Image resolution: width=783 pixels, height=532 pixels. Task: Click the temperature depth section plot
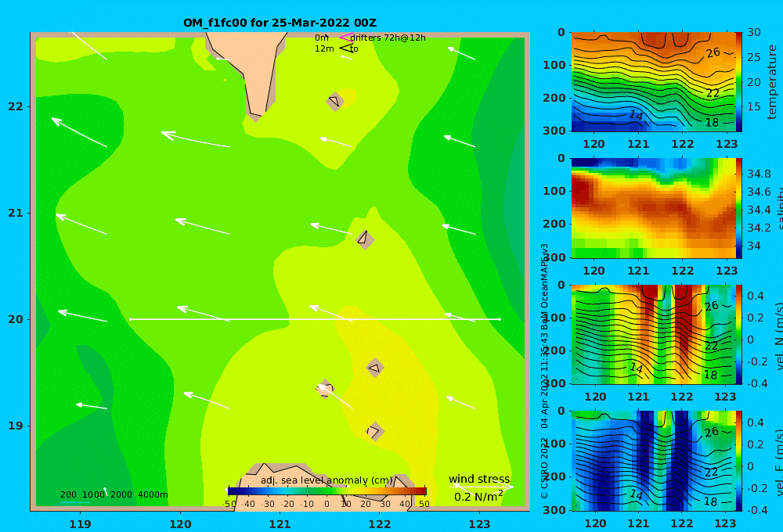click(x=653, y=81)
